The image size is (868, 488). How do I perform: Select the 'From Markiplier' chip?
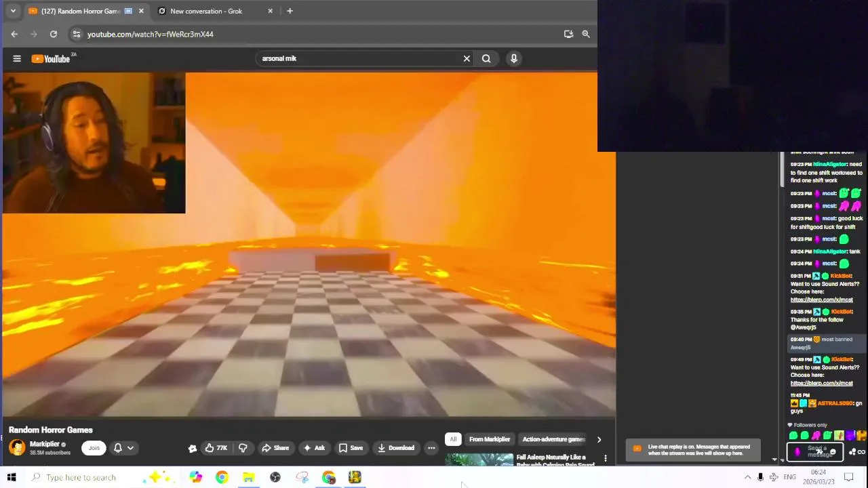tap(490, 439)
